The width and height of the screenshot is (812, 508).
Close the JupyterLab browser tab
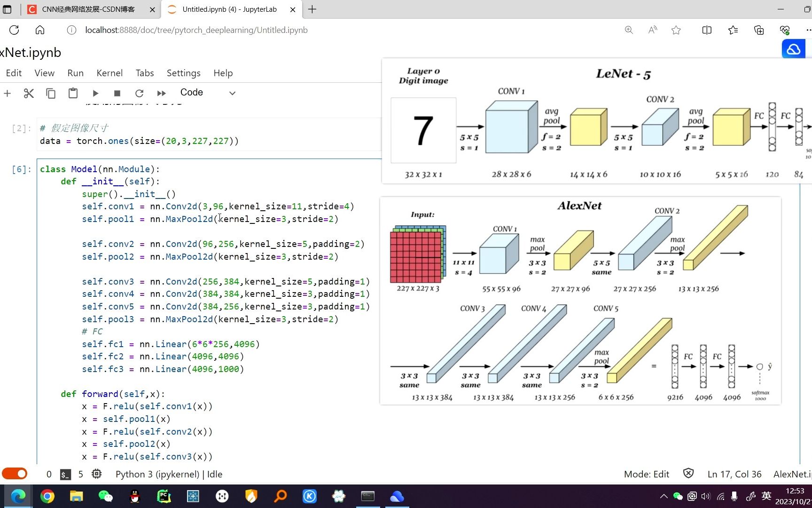click(x=292, y=9)
